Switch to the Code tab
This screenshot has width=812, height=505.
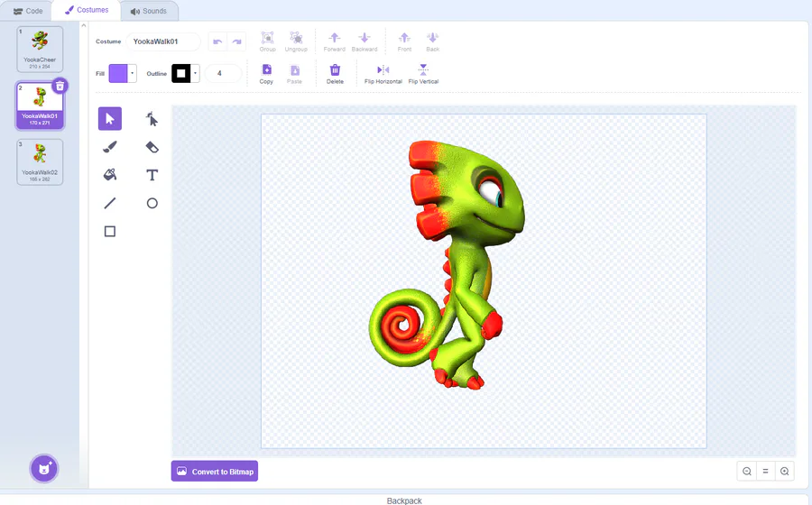(28, 11)
